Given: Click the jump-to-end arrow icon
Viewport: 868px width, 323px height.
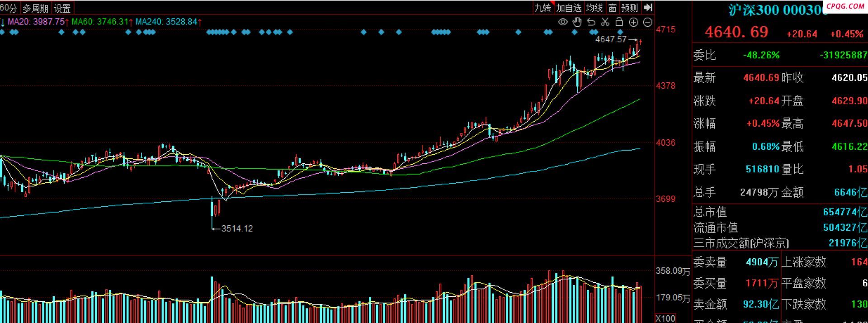Looking at the screenshot, I should (x=648, y=8).
